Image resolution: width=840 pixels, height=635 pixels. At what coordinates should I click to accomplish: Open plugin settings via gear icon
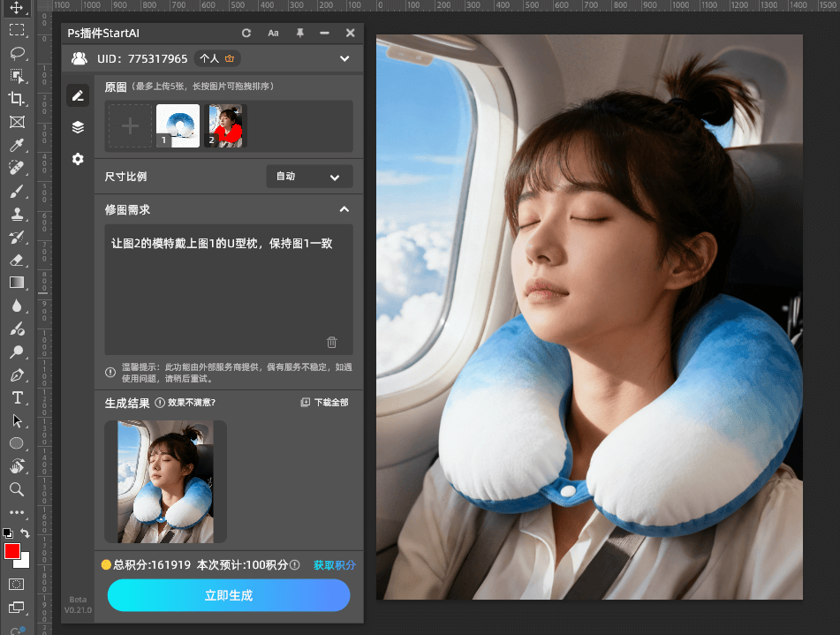(78, 159)
